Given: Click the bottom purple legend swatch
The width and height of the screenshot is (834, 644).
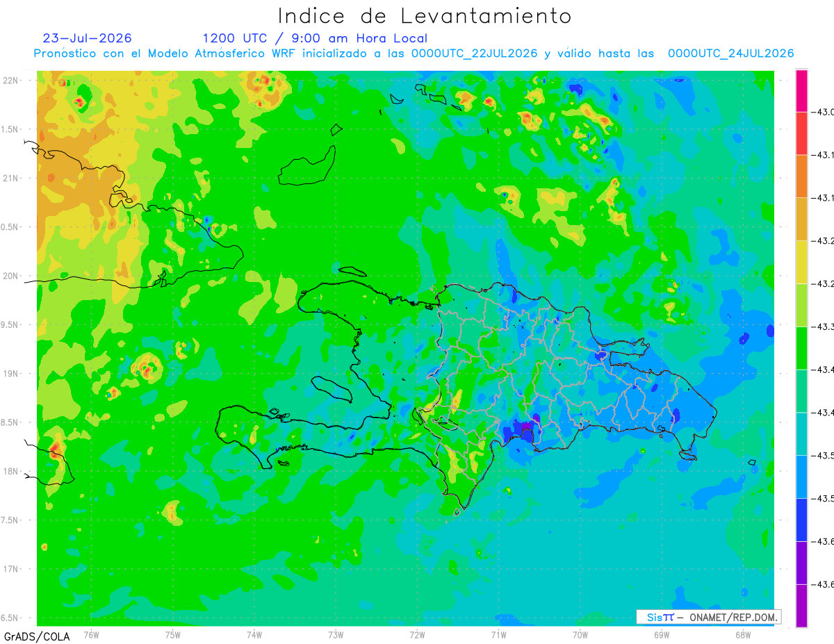Looking at the screenshot, I should pos(801,606).
